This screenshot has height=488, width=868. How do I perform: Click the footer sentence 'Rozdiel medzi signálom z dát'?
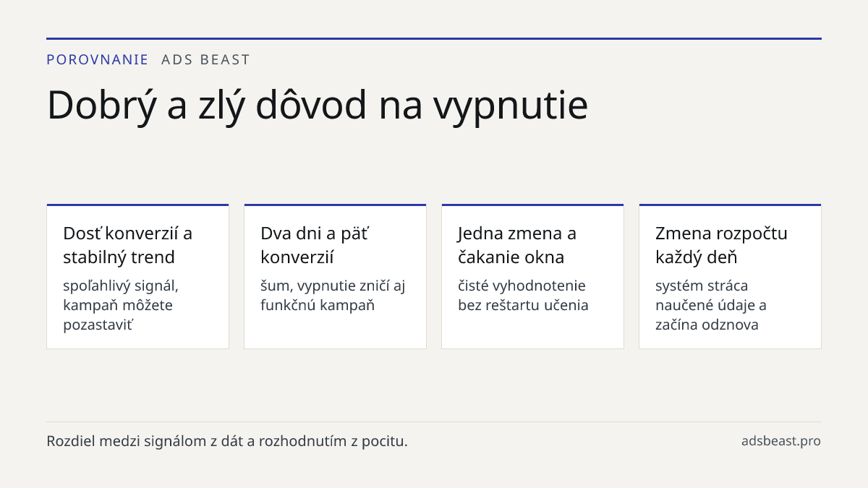tap(227, 441)
